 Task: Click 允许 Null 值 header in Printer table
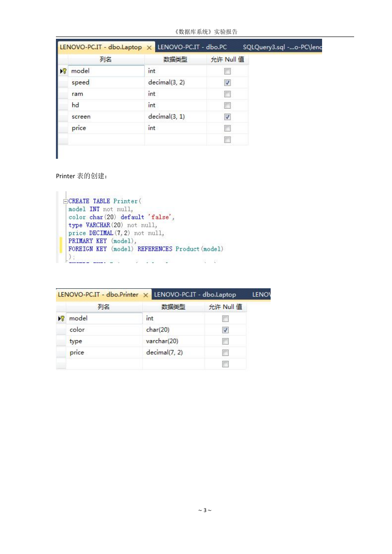(x=226, y=307)
